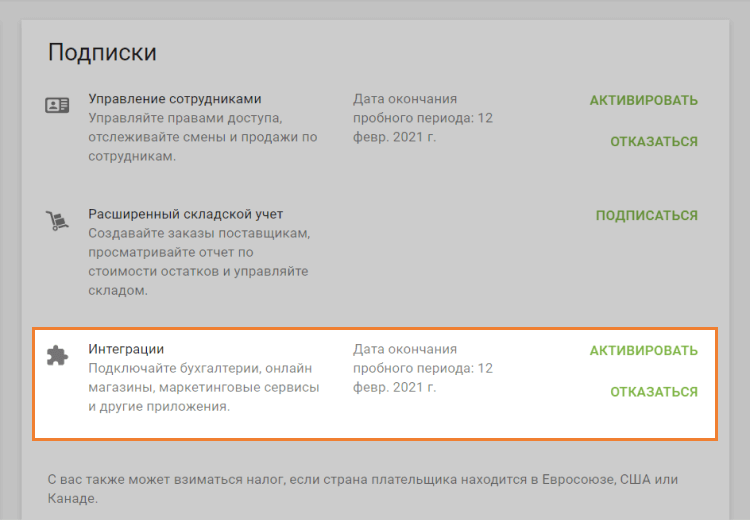Click the trial end date for Интеграции

pyautogui.click(x=423, y=368)
